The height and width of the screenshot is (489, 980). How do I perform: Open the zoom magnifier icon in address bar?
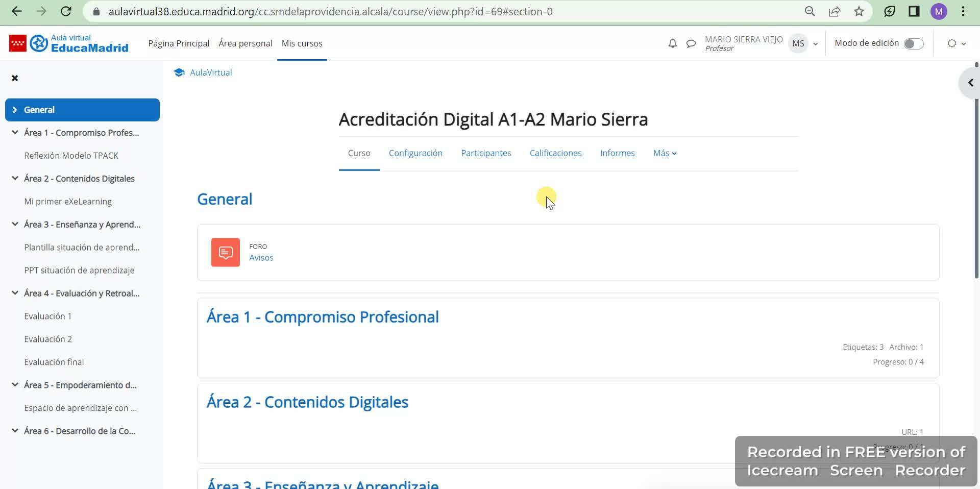[x=810, y=11]
